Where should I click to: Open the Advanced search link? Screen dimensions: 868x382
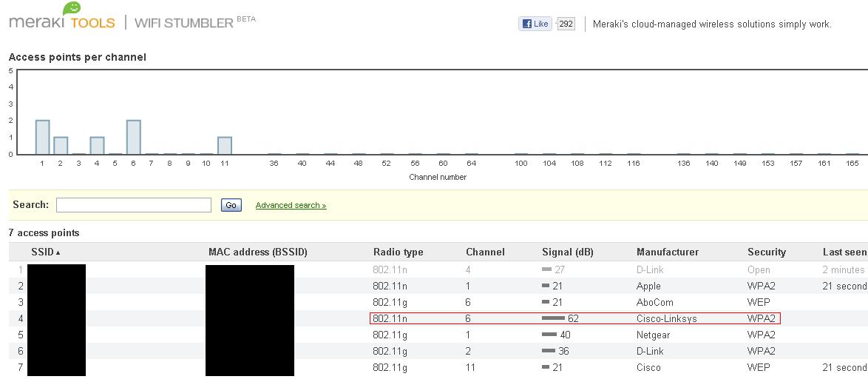click(291, 205)
